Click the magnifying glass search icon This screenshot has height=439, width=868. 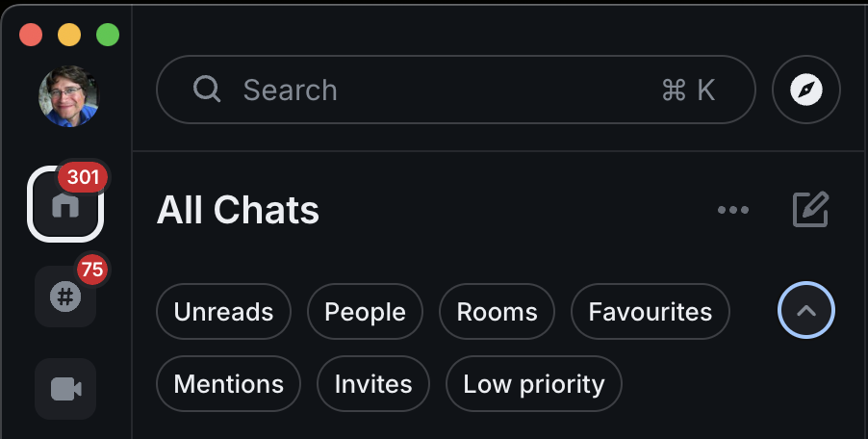click(x=207, y=90)
